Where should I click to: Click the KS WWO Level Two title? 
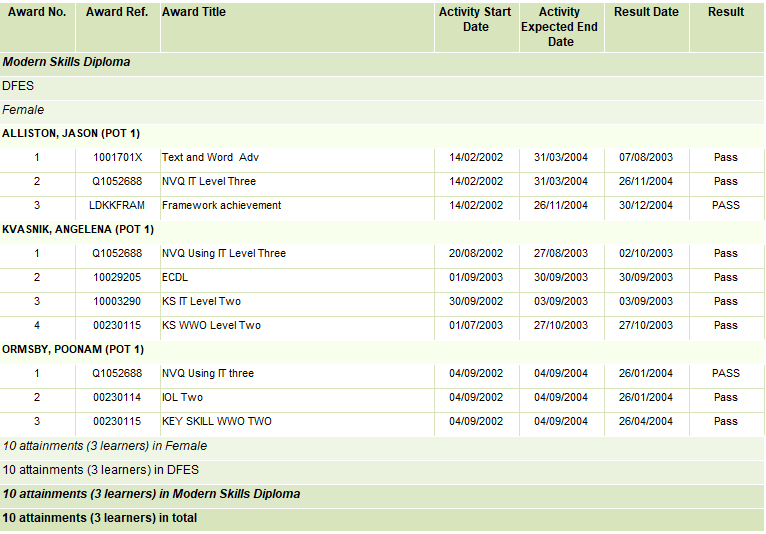coord(211,325)
